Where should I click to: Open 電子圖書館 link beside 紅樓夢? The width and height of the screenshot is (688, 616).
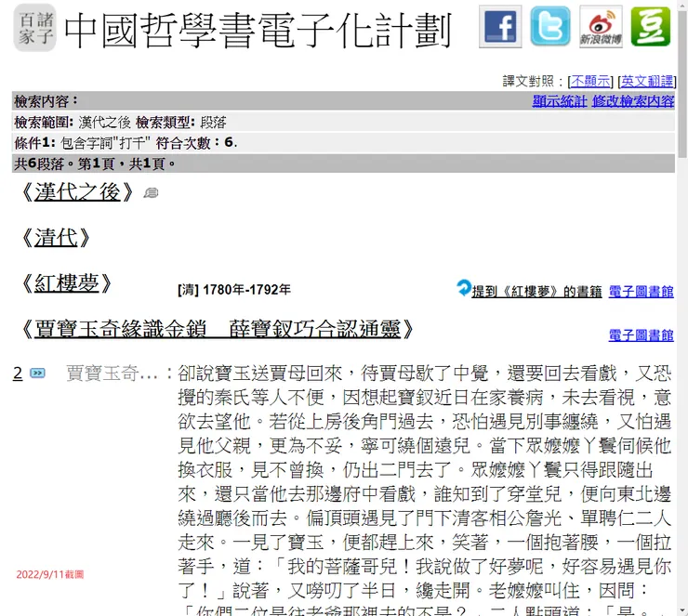[x=642, y=292]
